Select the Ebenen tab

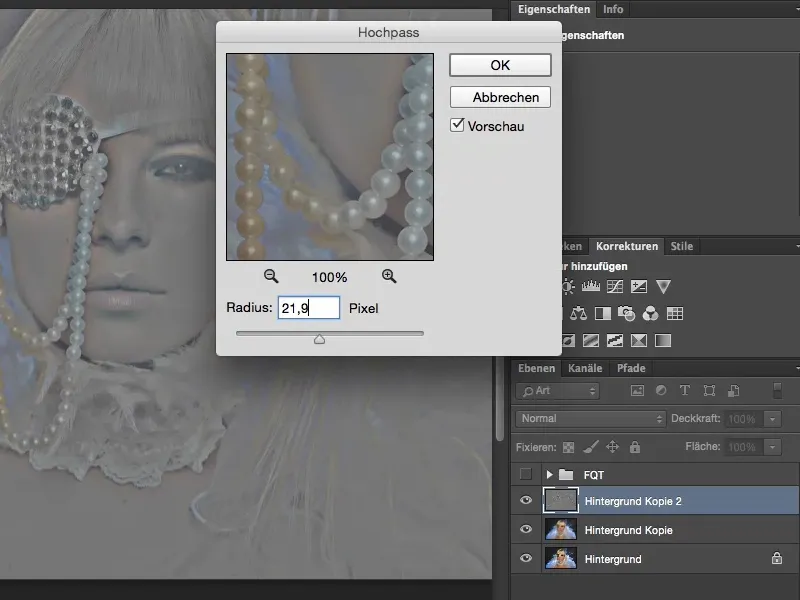pyautogui.click(x=536, y=368)
